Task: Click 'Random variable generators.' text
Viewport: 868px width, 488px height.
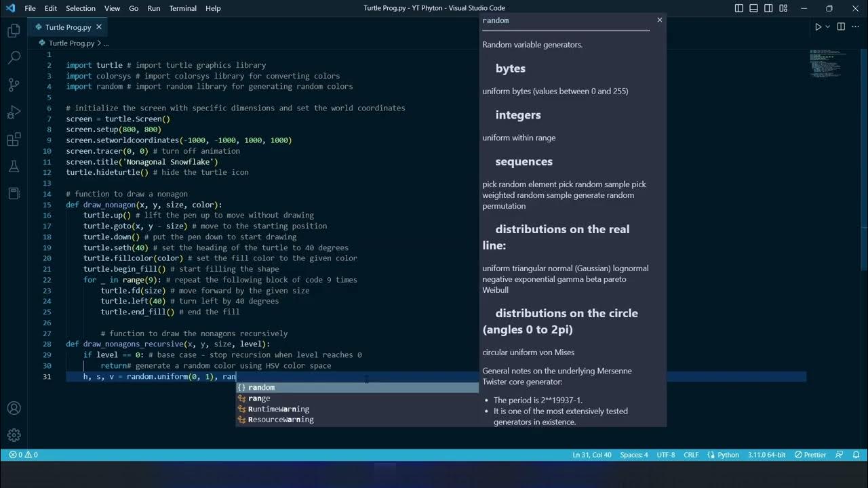Action: click(x=532, y=45)
